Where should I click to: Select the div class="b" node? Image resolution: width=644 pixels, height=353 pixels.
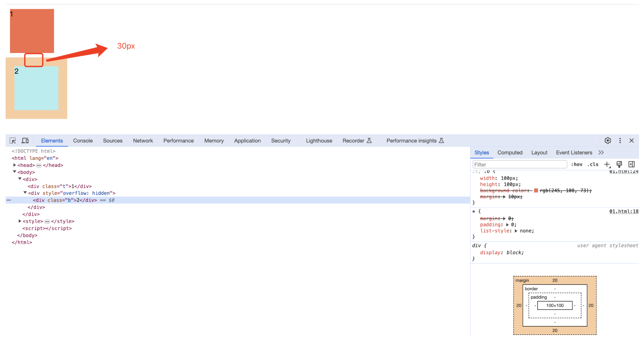click(65, 200)
